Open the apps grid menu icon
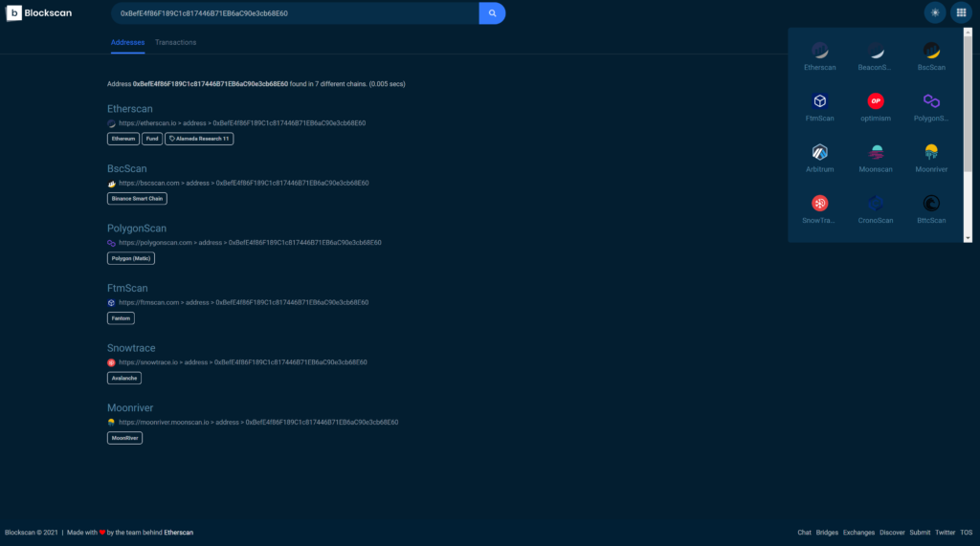This screenshot has width=980, height=546. pos(961,12)
